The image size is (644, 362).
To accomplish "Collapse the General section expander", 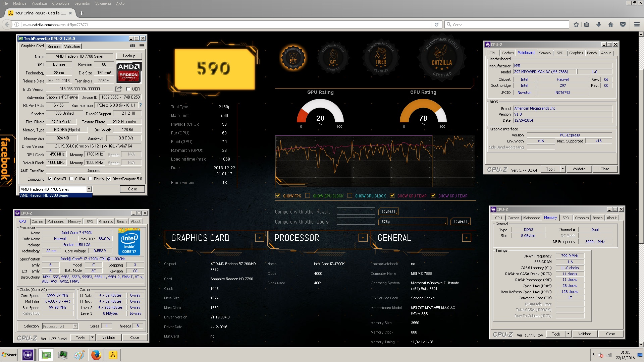I will (x=467, y=238).
